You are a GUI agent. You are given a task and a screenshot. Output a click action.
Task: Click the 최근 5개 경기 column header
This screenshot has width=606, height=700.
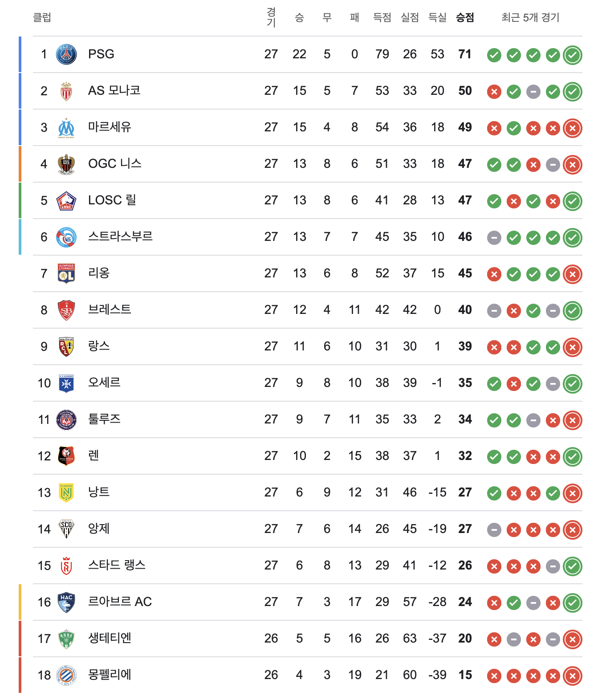tap(530, 17)
